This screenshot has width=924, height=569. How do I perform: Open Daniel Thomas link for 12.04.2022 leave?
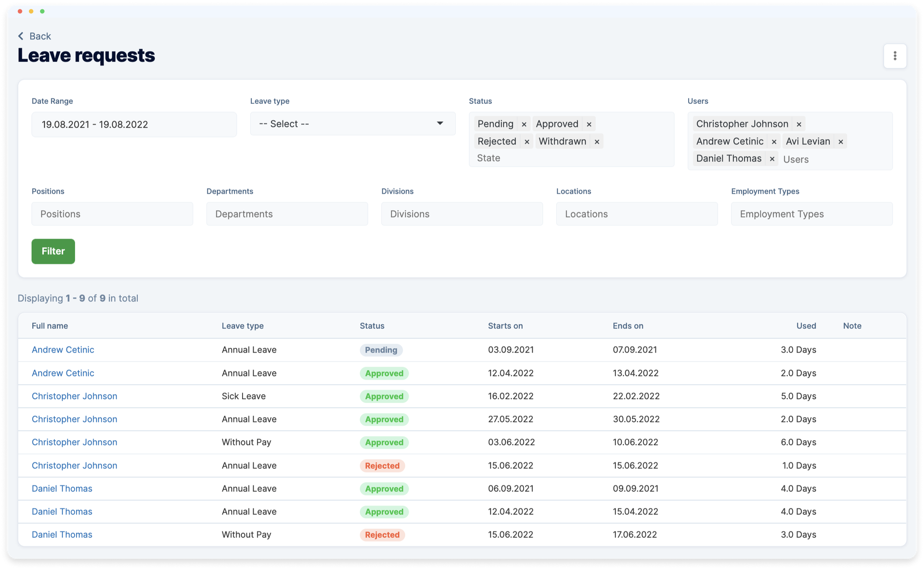[x=62, y=511]
